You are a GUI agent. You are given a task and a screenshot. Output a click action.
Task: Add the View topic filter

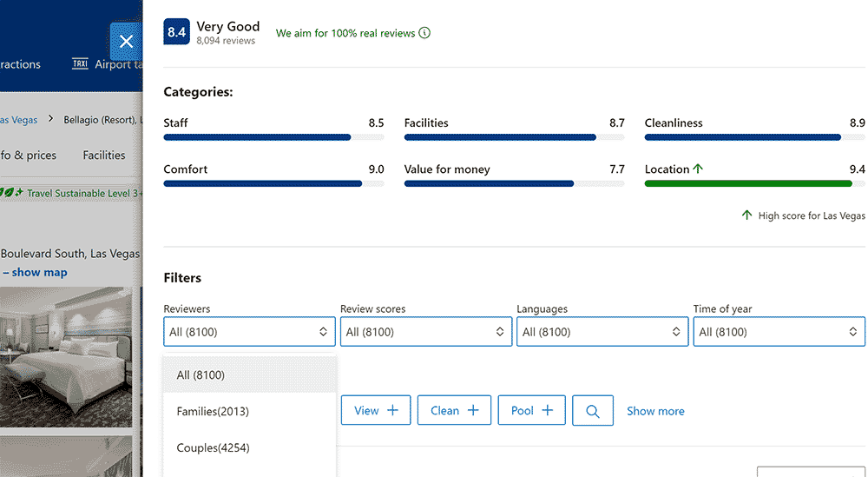pos(376,411)
